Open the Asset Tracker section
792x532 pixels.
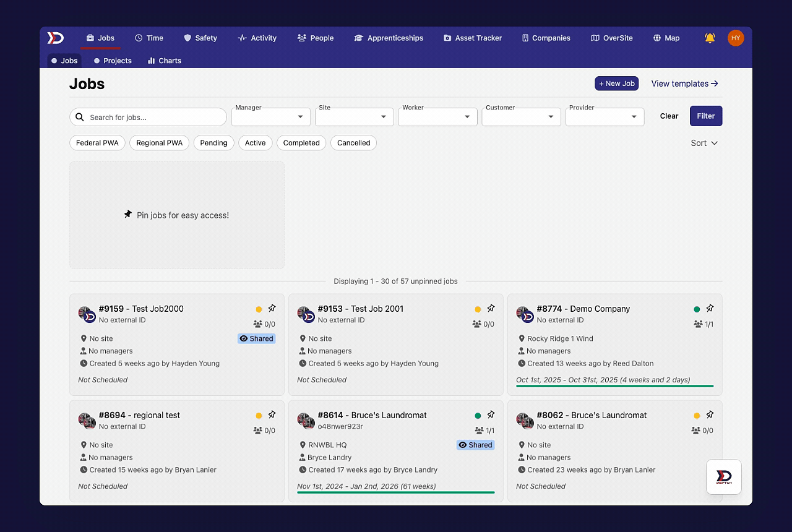pyautogui.click(x=473, y=38)
